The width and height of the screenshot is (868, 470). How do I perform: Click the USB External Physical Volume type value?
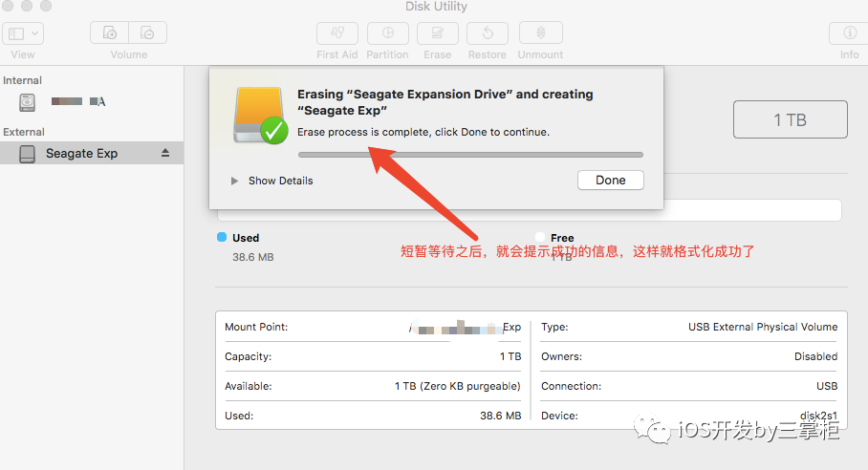pyautogui.click(x=763, y=327)
